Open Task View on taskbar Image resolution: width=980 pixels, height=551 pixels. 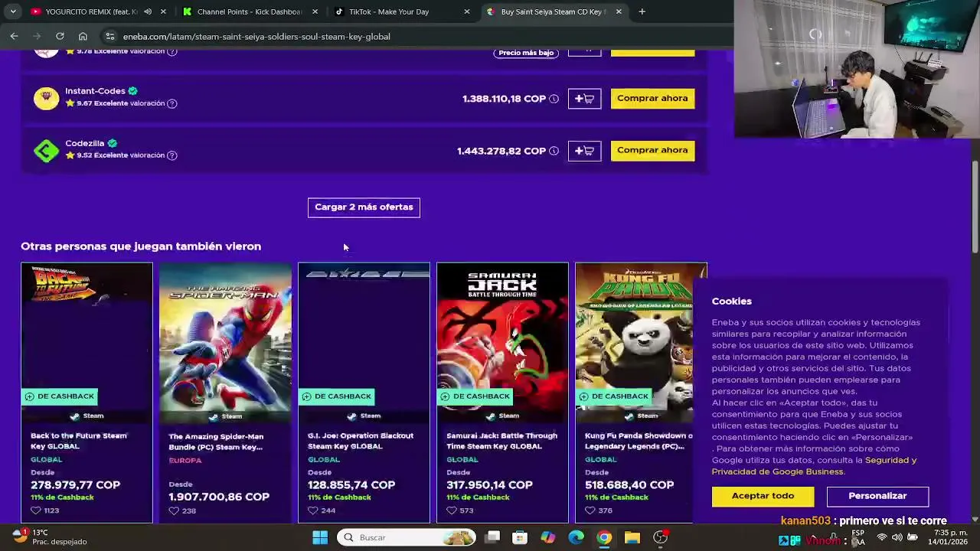point(493,537)
